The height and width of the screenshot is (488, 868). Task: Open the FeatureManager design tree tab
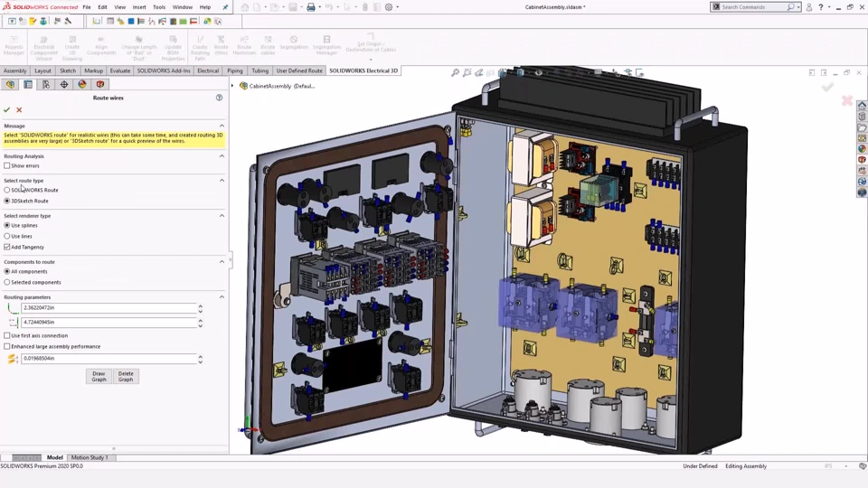click(x=11, y=84)
